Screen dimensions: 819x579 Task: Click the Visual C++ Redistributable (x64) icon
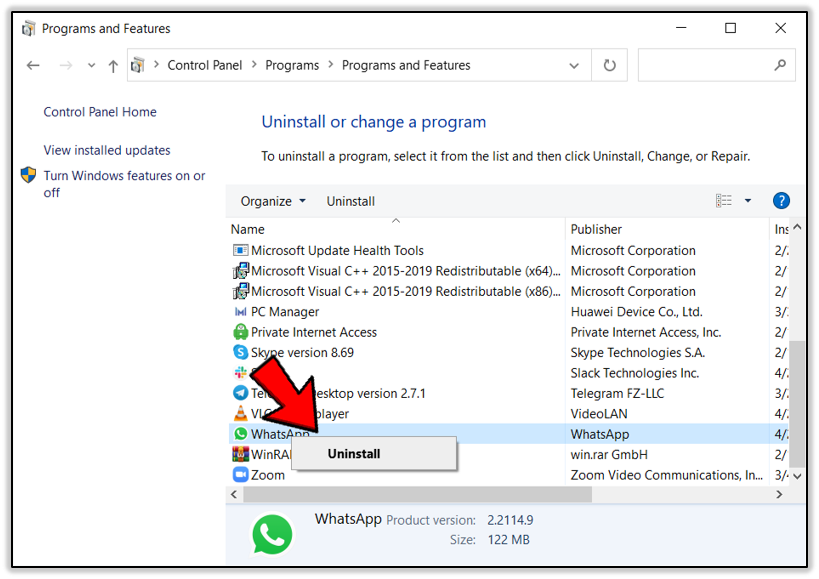click(240, 271)
